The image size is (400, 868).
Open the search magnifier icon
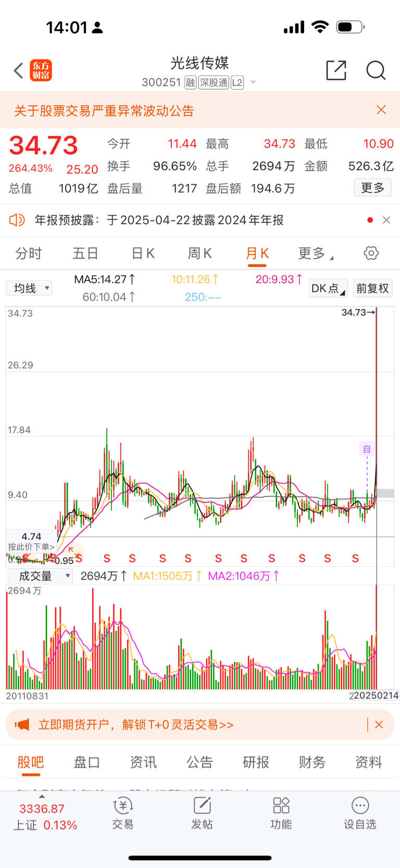coord(376,70)
